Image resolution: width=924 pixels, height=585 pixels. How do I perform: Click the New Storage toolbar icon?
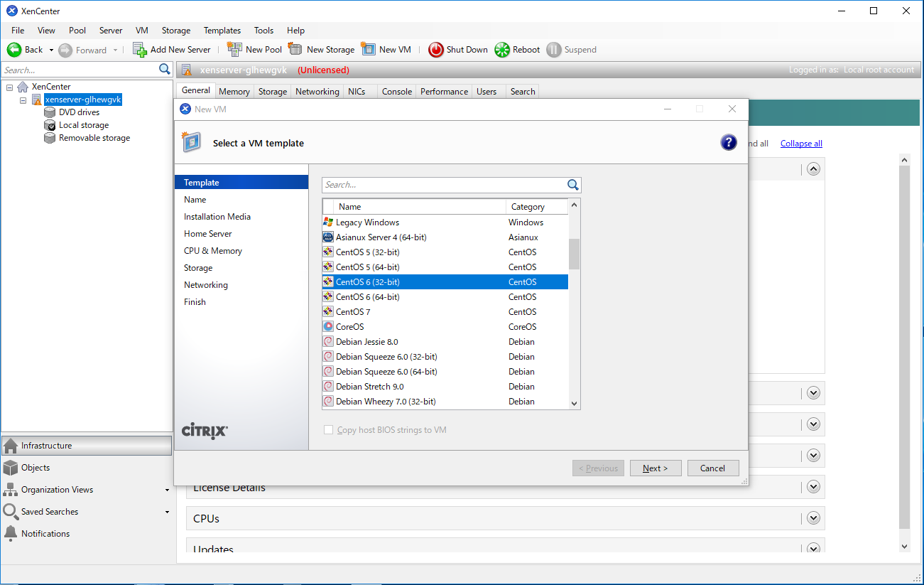[x=295, y=50]
